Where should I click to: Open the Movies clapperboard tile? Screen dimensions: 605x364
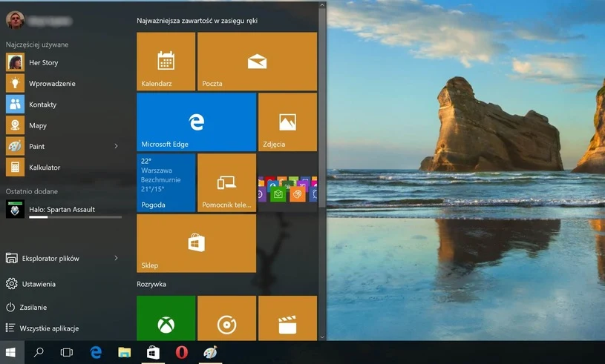[x=288, y=318]
